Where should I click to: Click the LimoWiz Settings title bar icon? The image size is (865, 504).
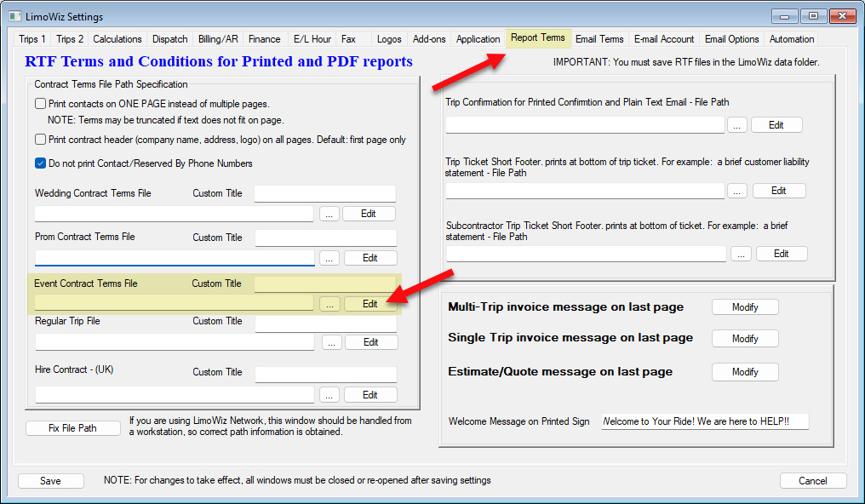click(x=14, y=16)
